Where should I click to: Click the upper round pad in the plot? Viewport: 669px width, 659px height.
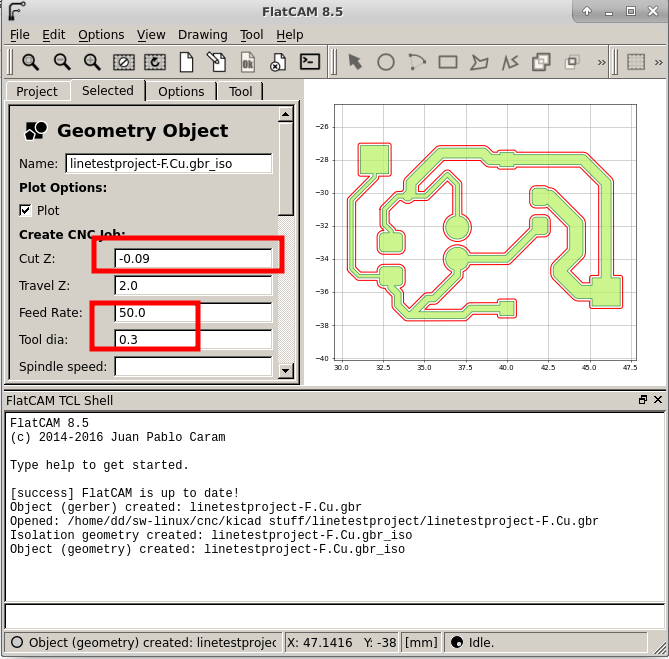457,227
